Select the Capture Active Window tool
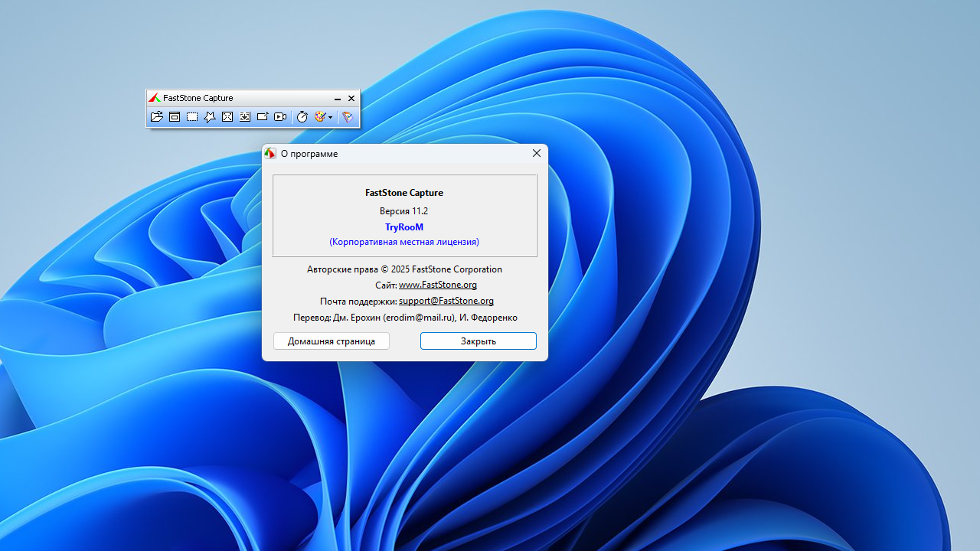 pos(175,117)
